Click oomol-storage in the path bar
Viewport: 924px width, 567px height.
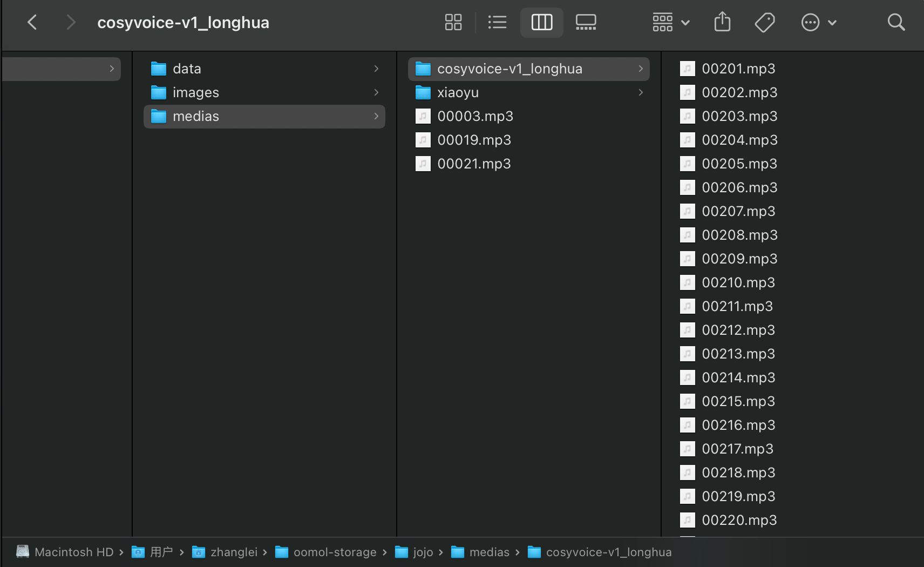pos(335,552)
